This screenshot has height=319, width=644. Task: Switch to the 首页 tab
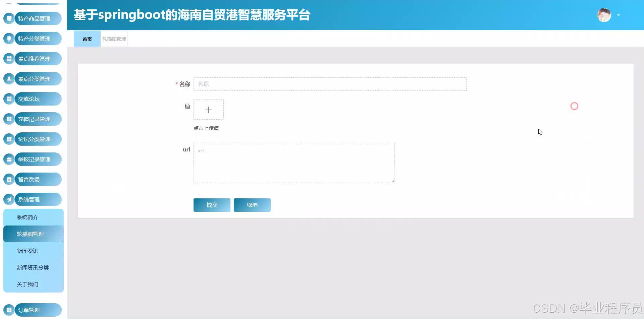click(x=87, y=39)
